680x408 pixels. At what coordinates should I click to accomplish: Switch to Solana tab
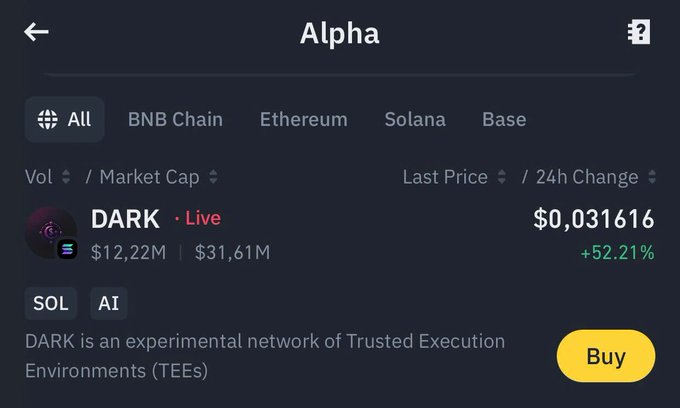point(415,120)
